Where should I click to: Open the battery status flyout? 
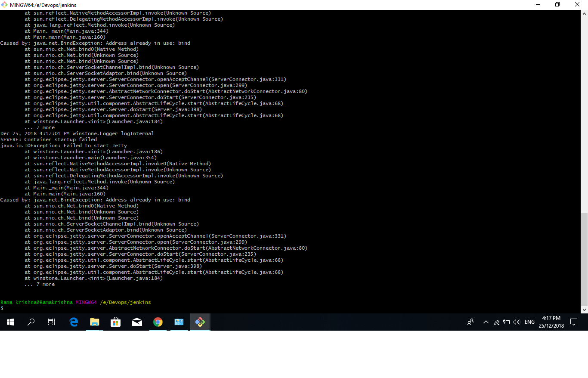click(507, 322)
